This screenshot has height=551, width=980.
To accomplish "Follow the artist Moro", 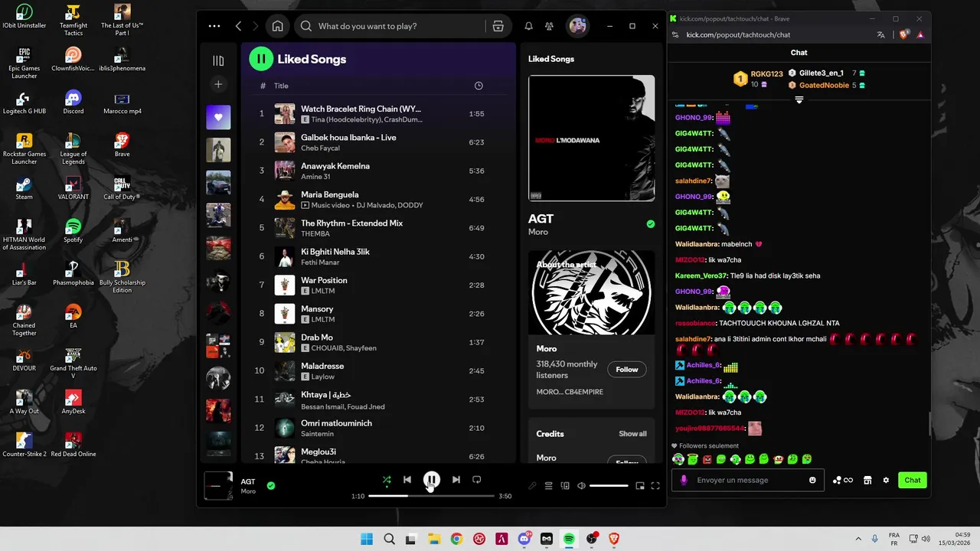I will click(x=627, y=370).
